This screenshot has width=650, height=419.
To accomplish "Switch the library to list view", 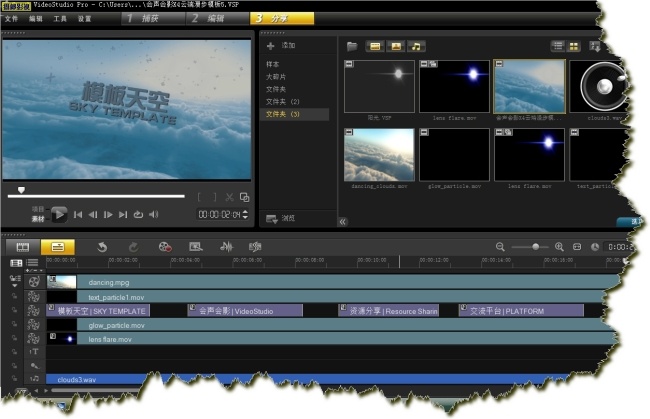I will coord(558,46).
